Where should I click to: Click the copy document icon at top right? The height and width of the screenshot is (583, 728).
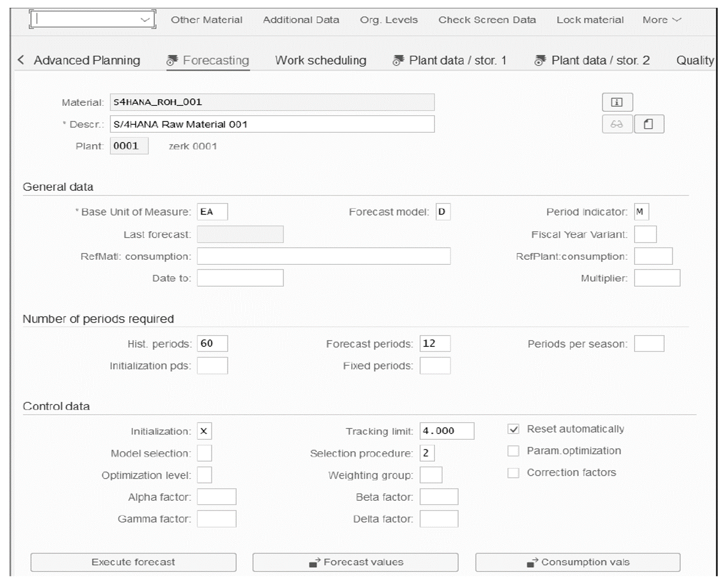pyautogui.click(x=649, y=124)
